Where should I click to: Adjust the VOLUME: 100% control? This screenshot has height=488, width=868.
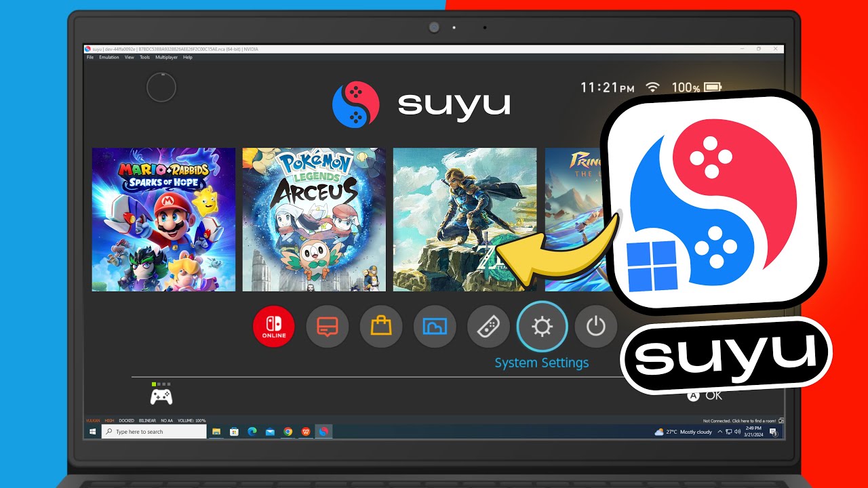click(x=191, y=420)
